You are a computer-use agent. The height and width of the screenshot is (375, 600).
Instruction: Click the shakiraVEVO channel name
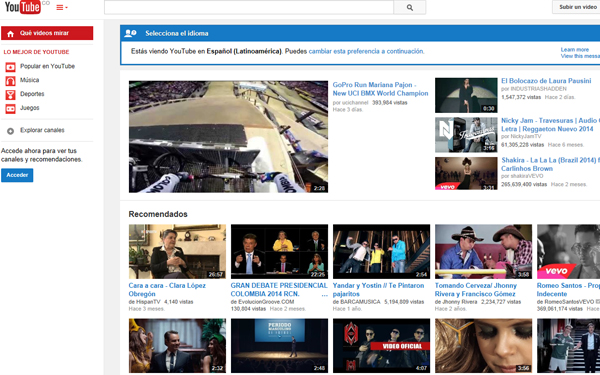pos(527,176)
